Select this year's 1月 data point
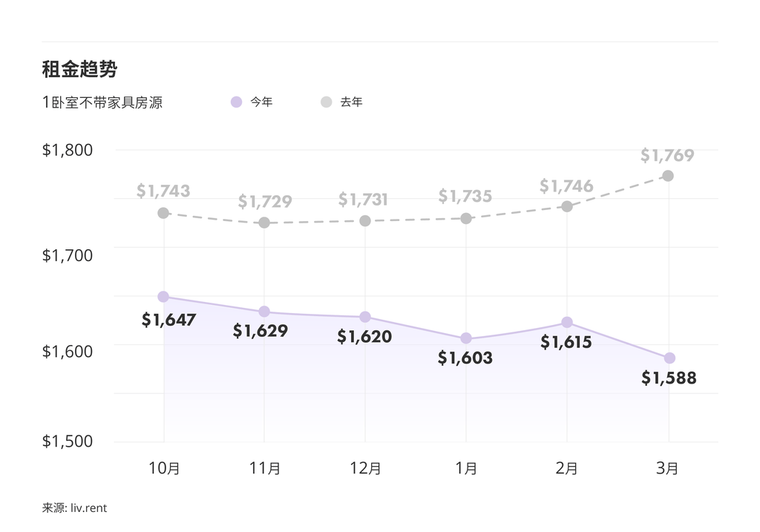 tap(466, 338)
